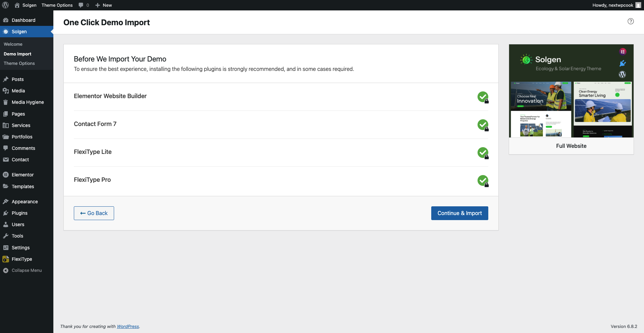Click the FlexiType logo icon

coord(6,259)
